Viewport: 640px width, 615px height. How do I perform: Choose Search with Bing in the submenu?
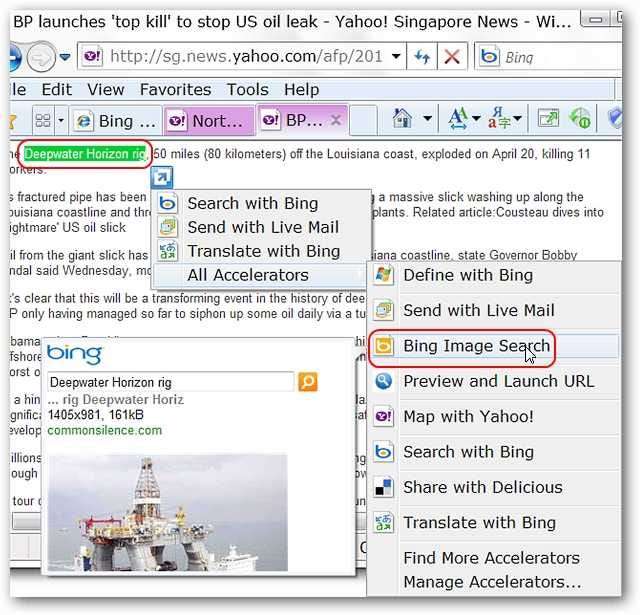[493, 452]
